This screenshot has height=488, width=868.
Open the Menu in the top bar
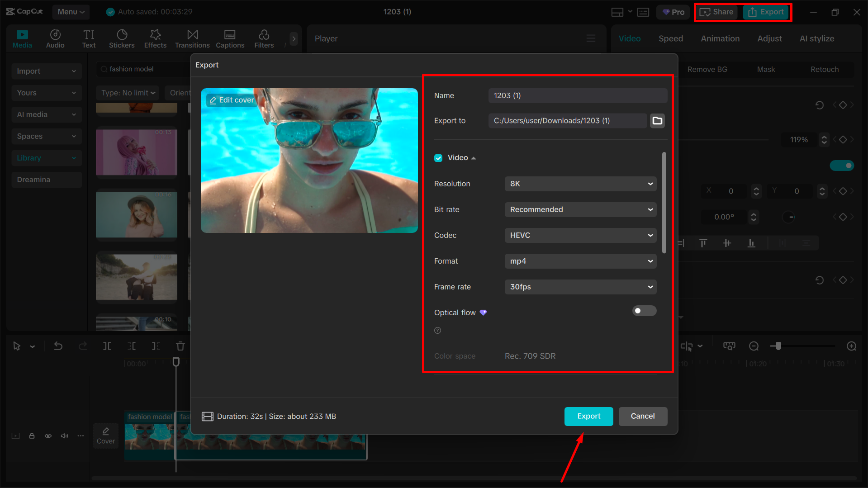(71, 12)
